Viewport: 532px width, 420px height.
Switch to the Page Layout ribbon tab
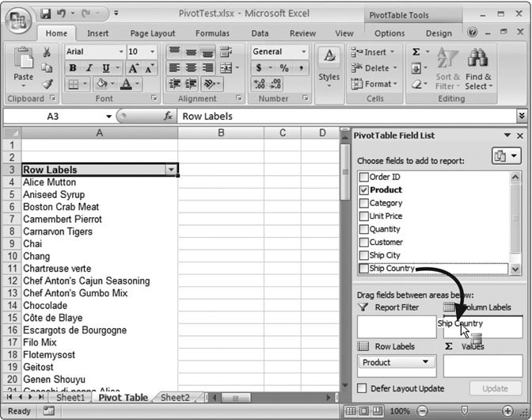click(152, 33)
